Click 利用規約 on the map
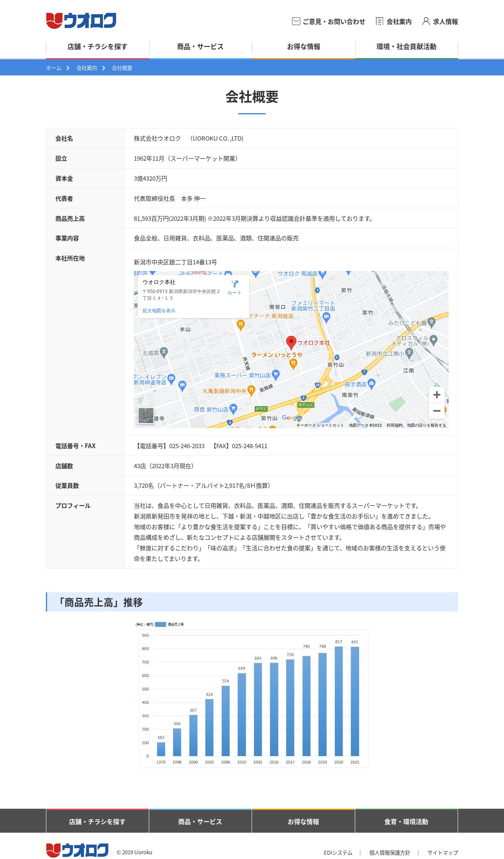This screenshot has height=859, width=504. pyautogui.click(x=394, y=425)
